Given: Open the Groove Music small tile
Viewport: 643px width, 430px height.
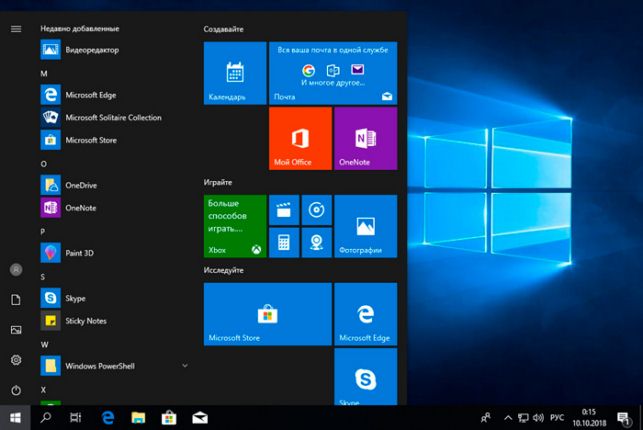Looking at the screenshot, I should [x=317, y=210].
